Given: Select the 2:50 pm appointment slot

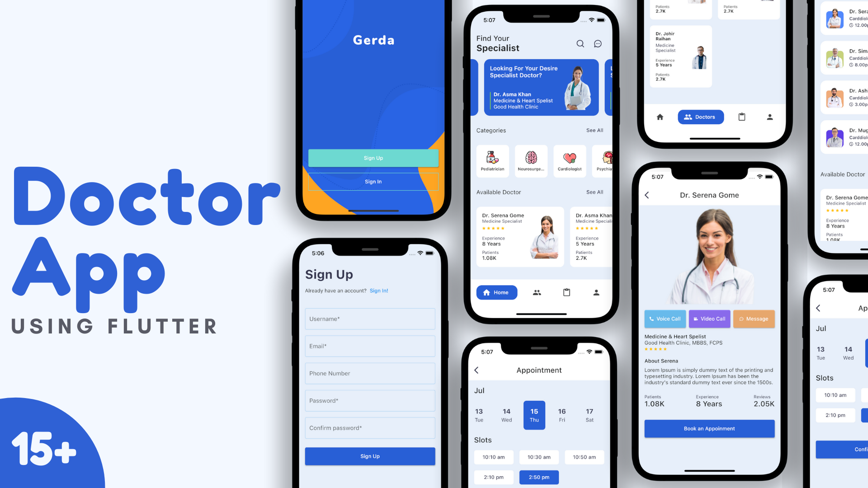Looking at the screenshot, I should 538,477.
